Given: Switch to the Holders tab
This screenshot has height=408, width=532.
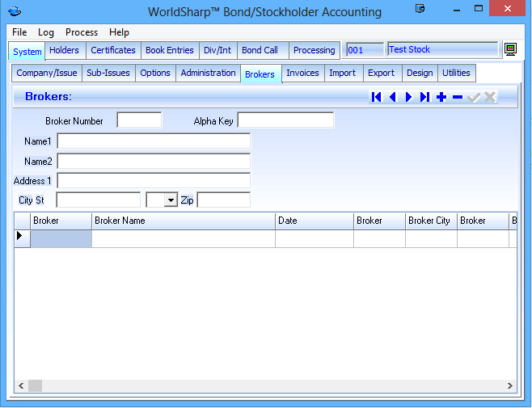Looking at the screenshot, I should click(x=64, y=50).
